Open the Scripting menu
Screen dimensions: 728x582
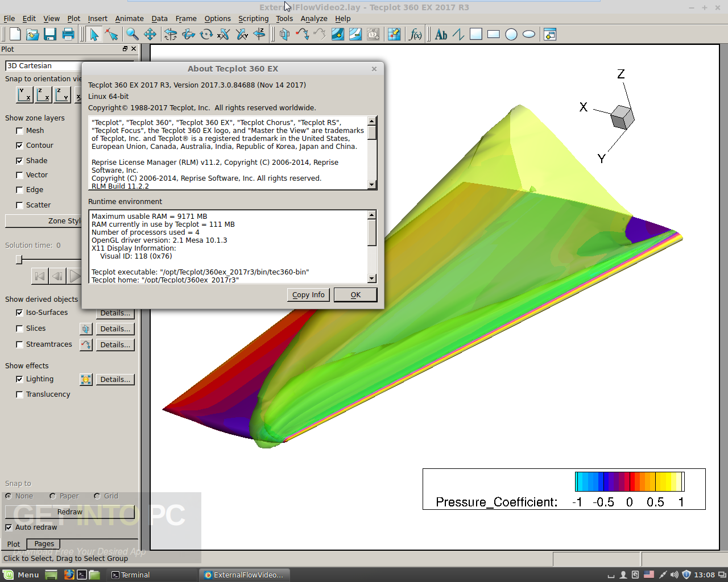click(253, 19)
